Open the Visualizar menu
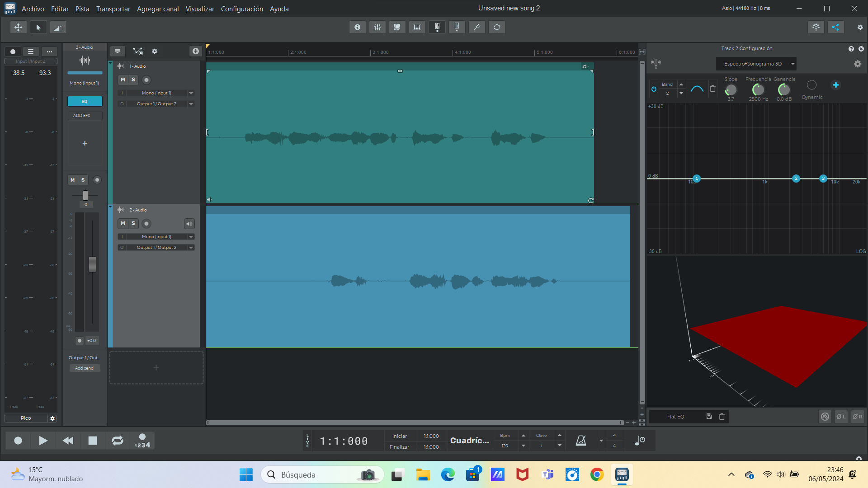Viewport: 868px width, 488px height. (x=200, y=9)
